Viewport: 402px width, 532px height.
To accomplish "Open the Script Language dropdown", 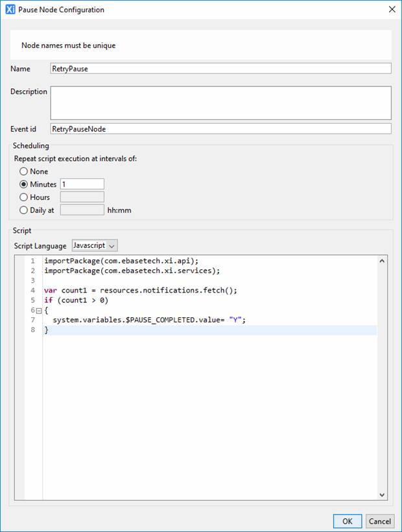I will (x=95, y=245).
